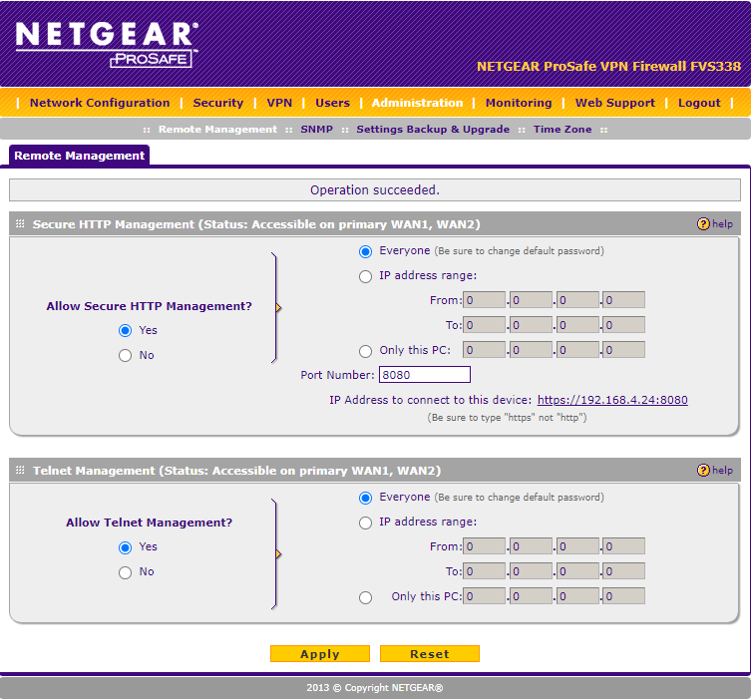This screenshot has width=751, height=700.
Task: Open help for Telnet Management
Action: (715, 471)
